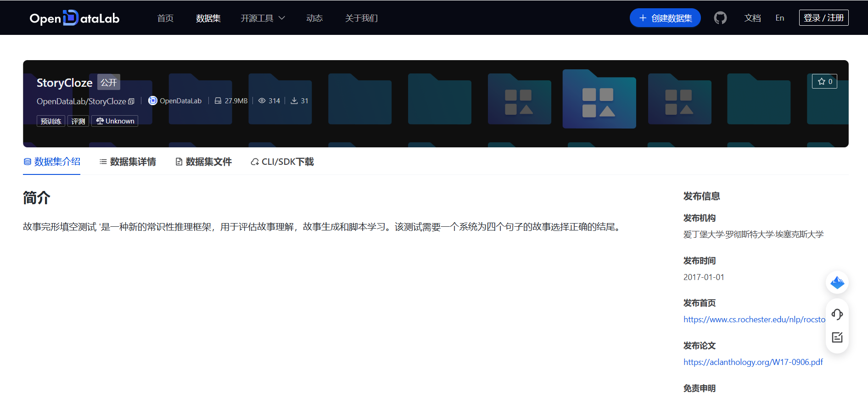Switch to 数据集文件 tab
The width and height of the screenshot is (868, 398).
click(203, 162)
